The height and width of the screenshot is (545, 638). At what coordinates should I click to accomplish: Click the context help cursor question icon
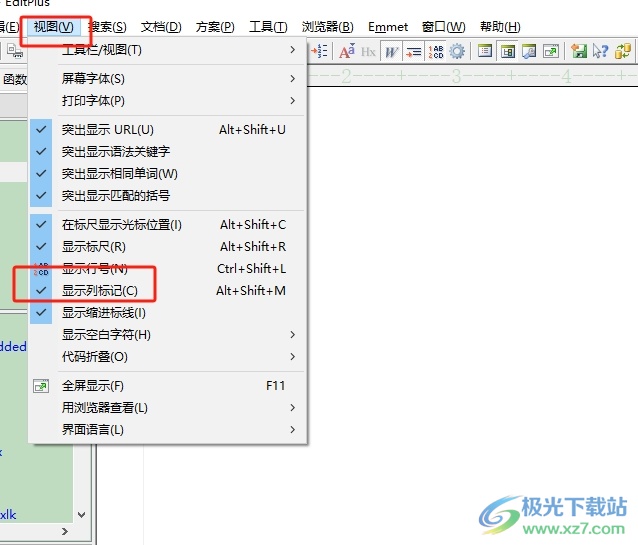click(x=600, y=51)
